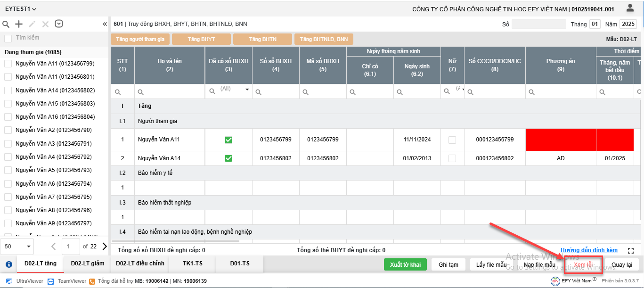
Task: Tick checkbox for Nguyễn Văn A15
Action: click(x=8, y=104)
